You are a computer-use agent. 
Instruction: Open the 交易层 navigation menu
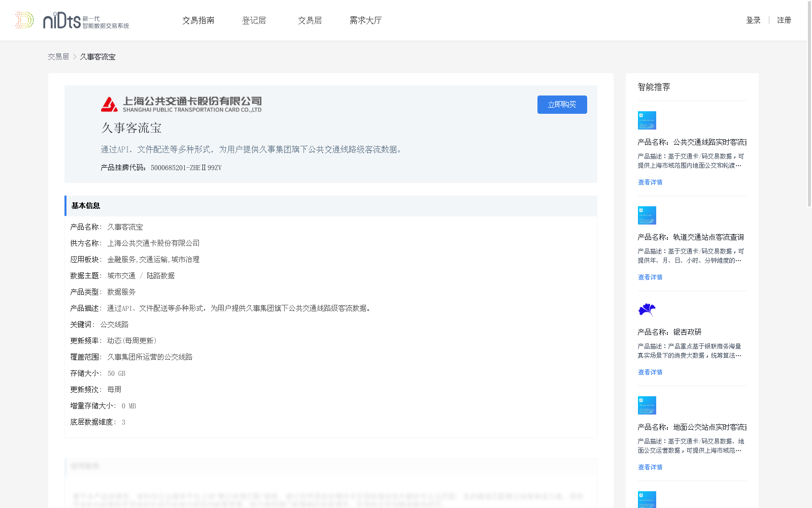coord(310,20)
